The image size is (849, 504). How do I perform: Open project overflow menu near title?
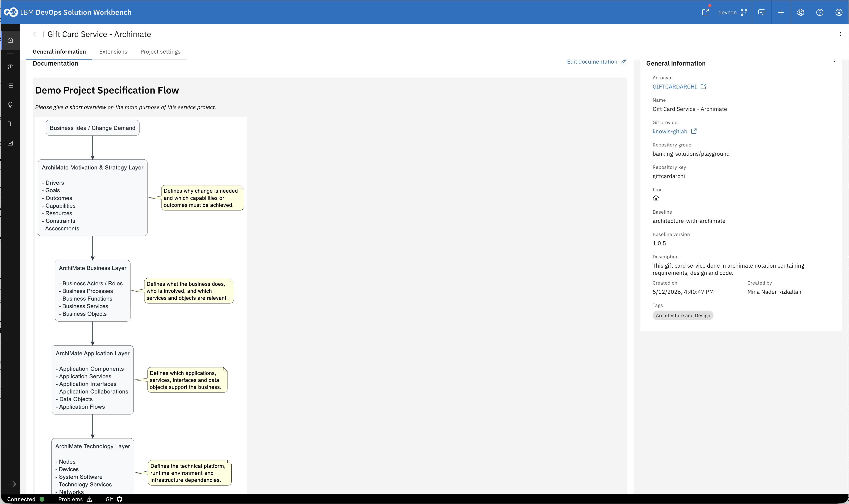coord(841,34)
